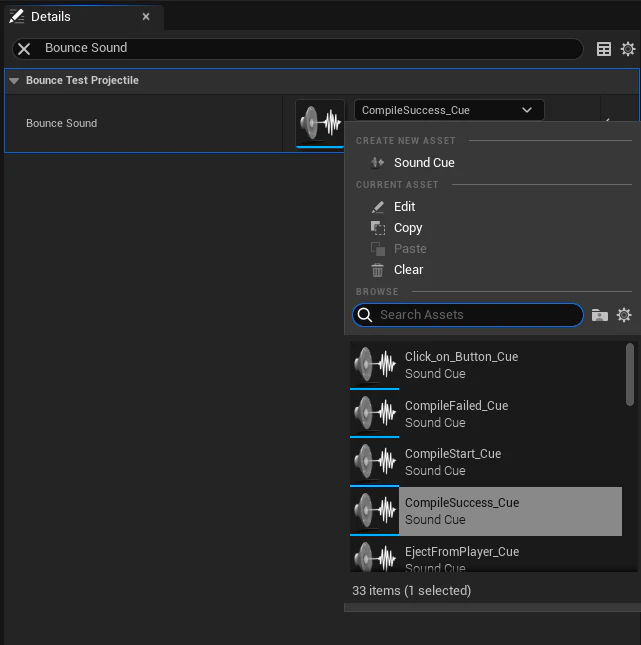Click the Bounce Sound asset thumbnail
Screen dimensions: 641x645
click(320, 123)
